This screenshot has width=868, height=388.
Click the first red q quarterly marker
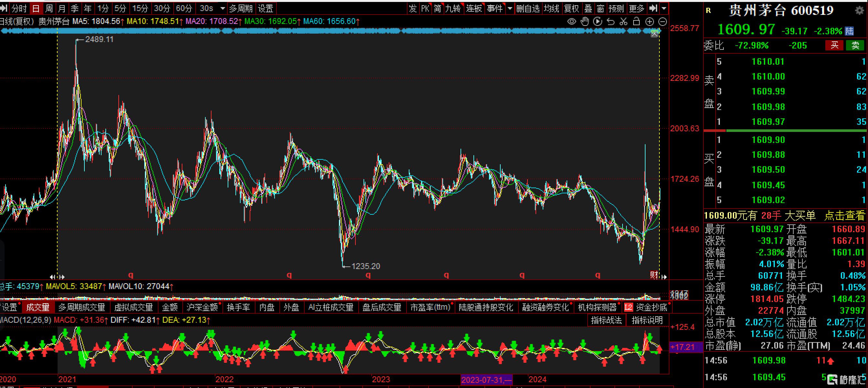131,275
